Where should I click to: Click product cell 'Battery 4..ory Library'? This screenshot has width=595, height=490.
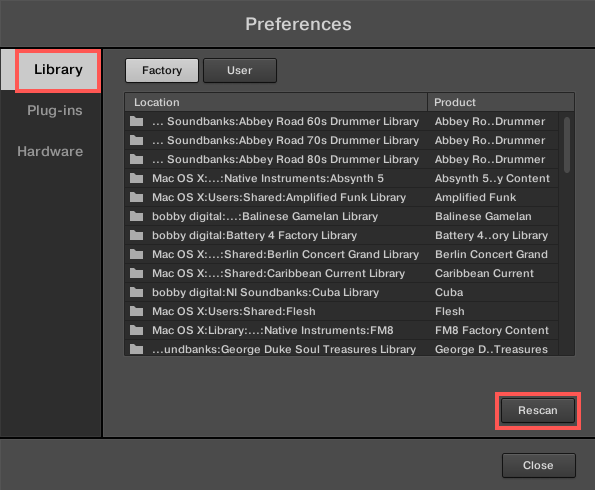point(491,235)
